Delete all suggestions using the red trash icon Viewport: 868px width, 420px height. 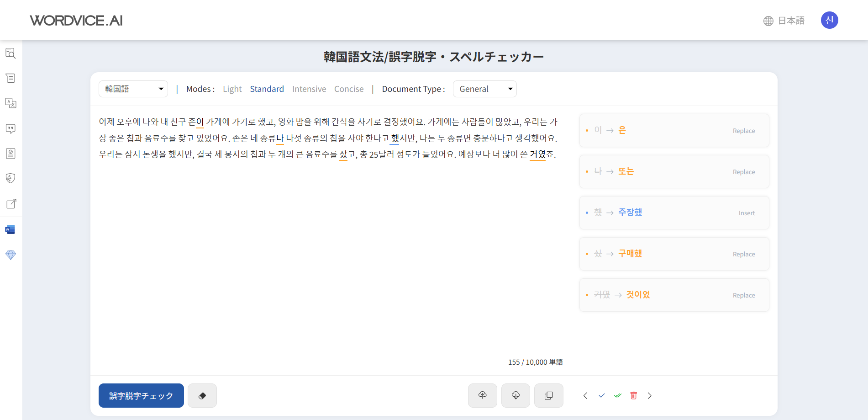(x=634, y=395)
